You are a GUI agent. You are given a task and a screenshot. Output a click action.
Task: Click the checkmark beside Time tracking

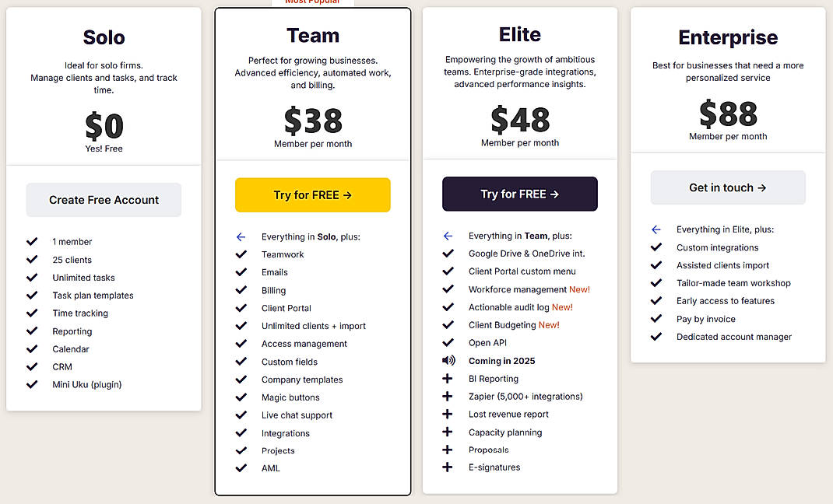[33, 313]
